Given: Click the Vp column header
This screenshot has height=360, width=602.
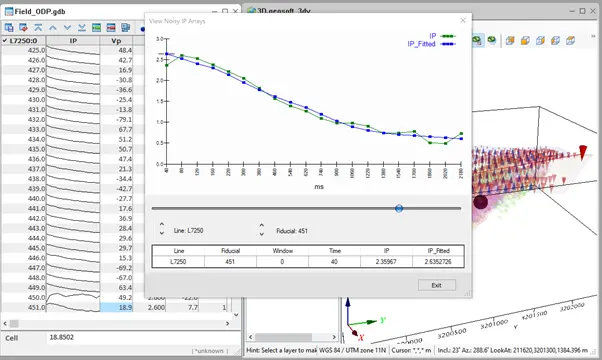Looking at the screenshot, I should click(116, 41).
